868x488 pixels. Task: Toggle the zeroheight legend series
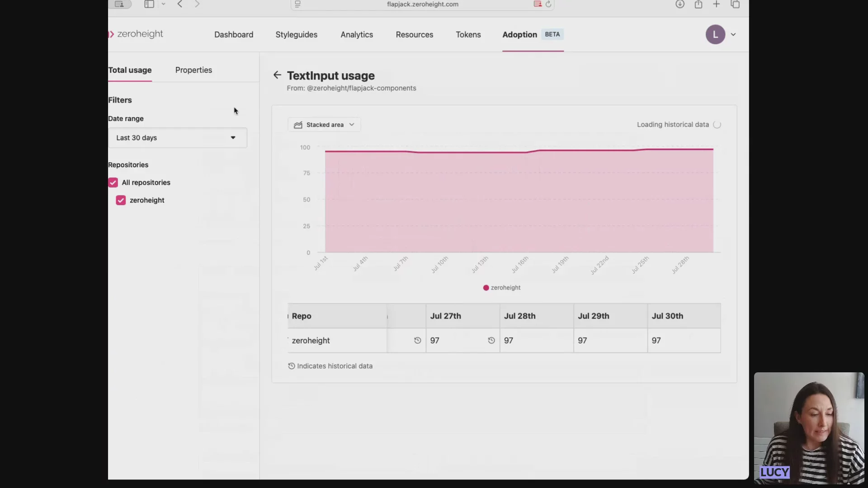(502, 287)
